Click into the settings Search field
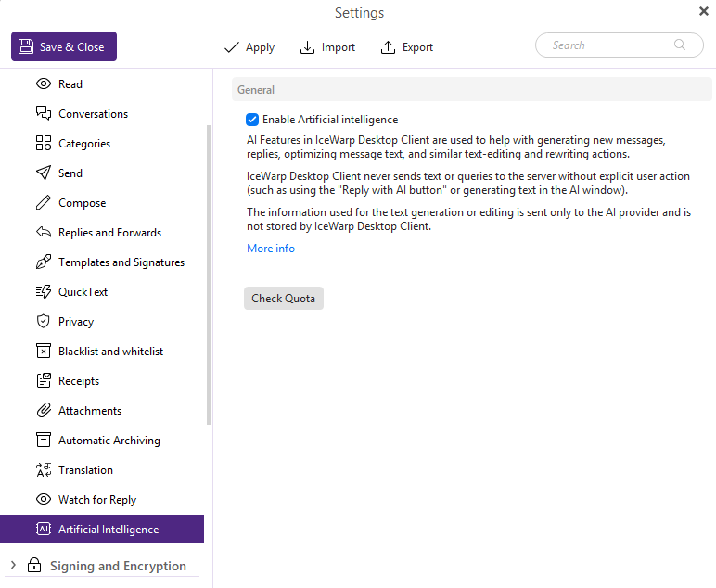716x588 pixels. pyautogui.click(x=612, y=45)
